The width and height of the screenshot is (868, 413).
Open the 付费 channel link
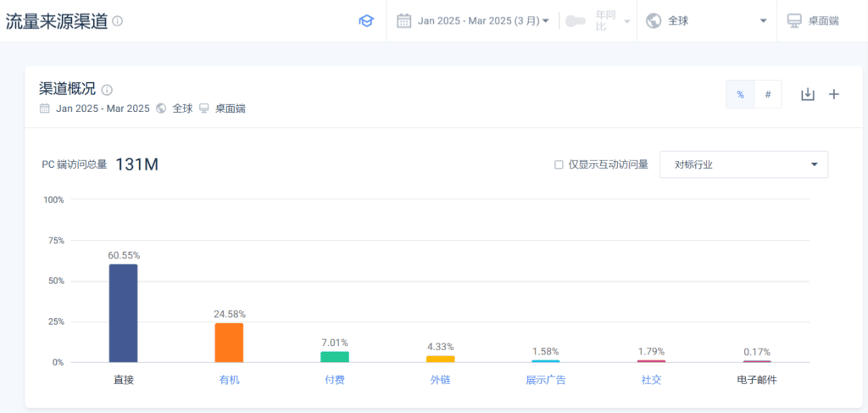335,380
